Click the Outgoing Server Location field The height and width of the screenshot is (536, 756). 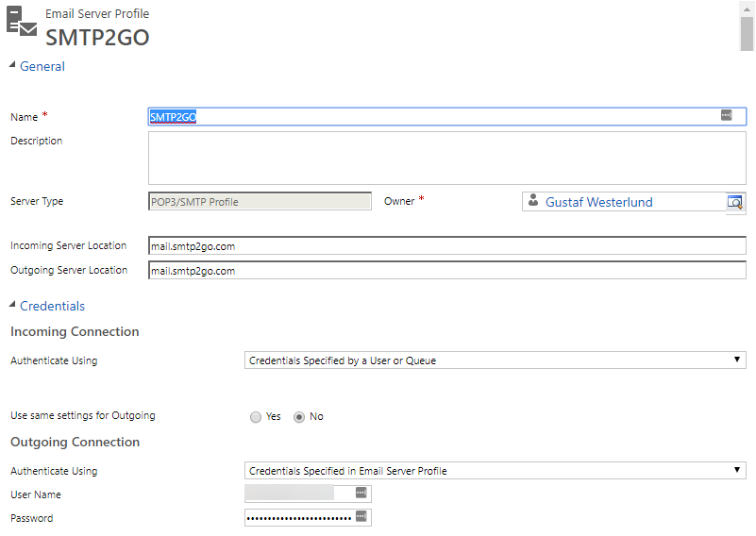click(x=447, y=271)
